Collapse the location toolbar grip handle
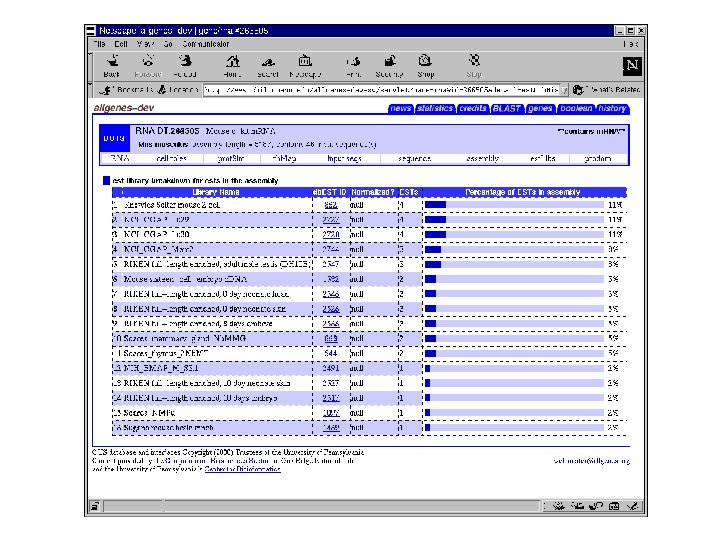 coord(90,90)
